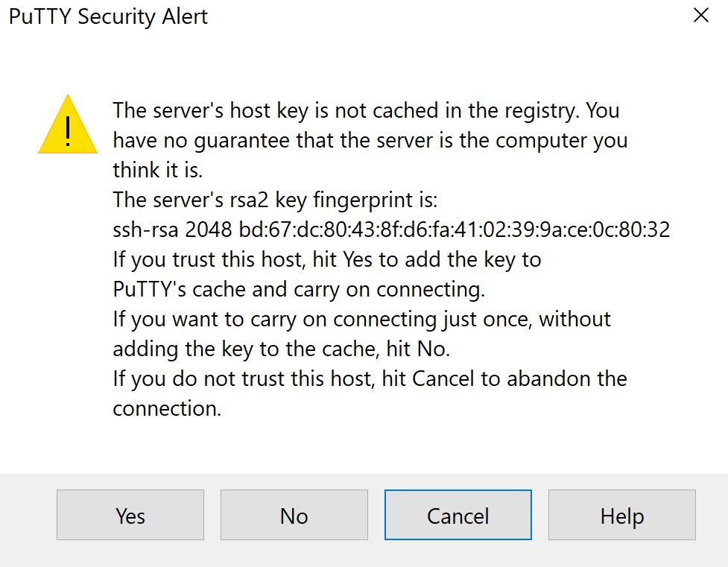Image resolution: width=728 pixels, height=567 pixels.
Task: Choose No to connect just once
Action: 294,516
